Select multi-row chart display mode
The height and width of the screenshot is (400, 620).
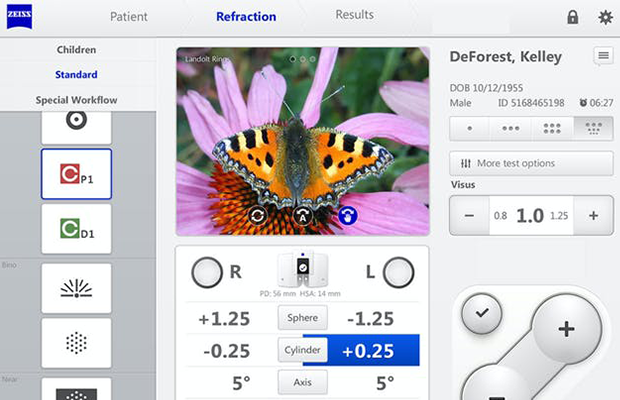click(594, 128)
